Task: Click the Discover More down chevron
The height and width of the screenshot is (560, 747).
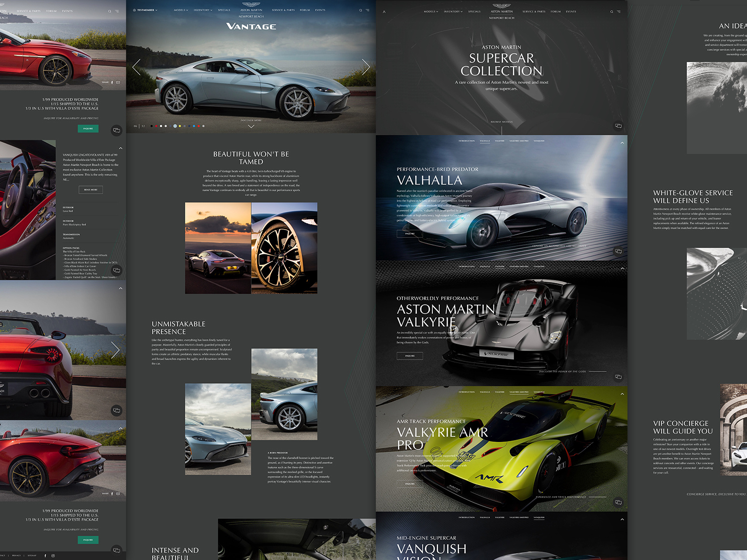Action: point(251,126)
